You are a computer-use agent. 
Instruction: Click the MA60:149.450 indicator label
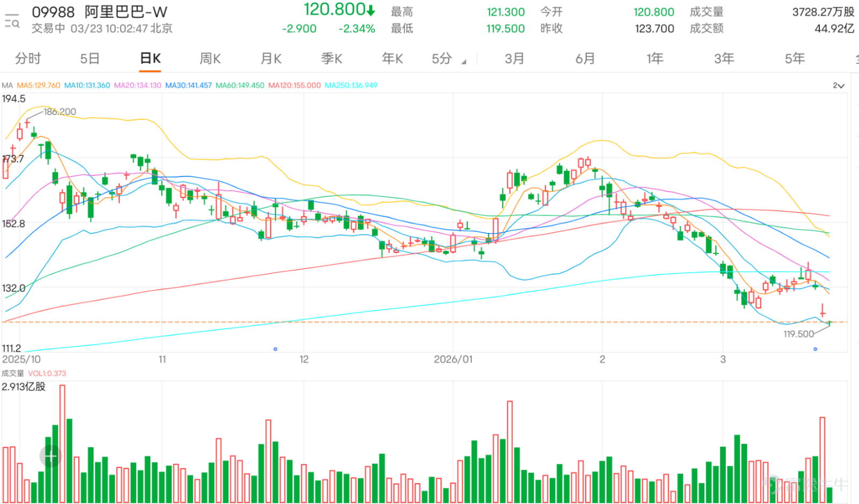(240, 85)
